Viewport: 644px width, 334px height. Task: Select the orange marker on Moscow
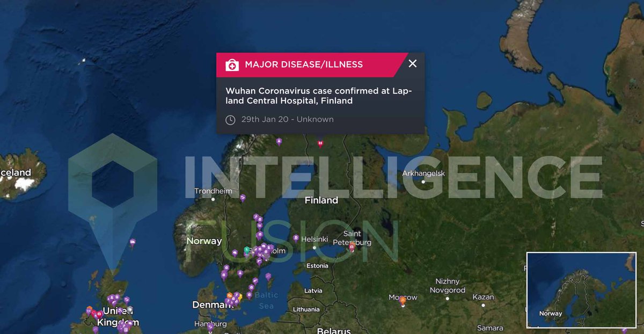point(402,301)
